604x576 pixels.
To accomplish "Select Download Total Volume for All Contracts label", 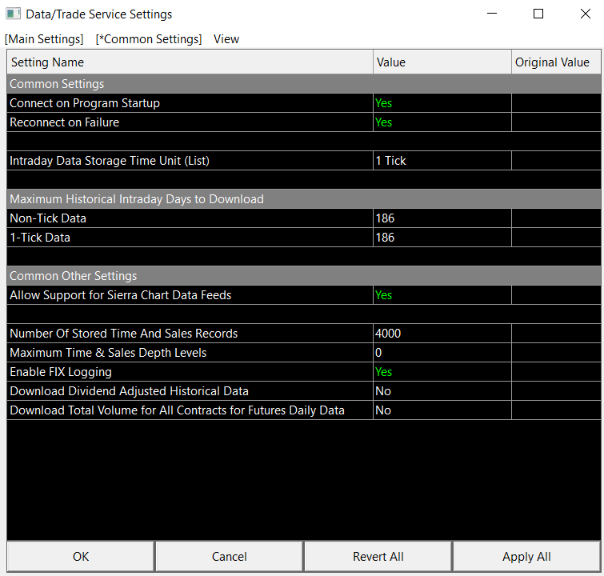I will [x=177, y=410].
